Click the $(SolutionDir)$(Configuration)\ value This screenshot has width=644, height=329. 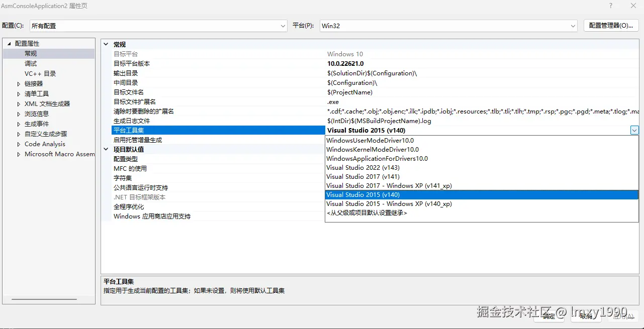pos(372,73)
